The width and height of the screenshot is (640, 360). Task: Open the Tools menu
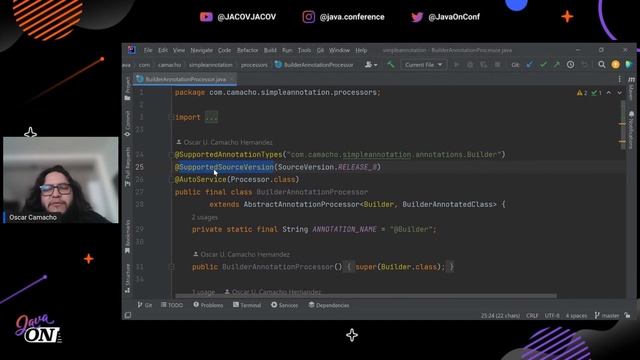coord(304,50)
